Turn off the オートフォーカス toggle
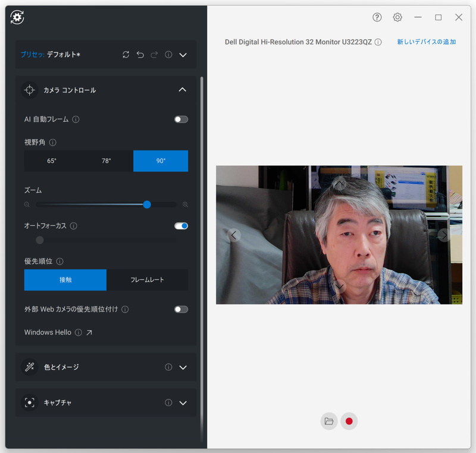The image size is (476, 453). pyautogui.click(x=181, y=226)
